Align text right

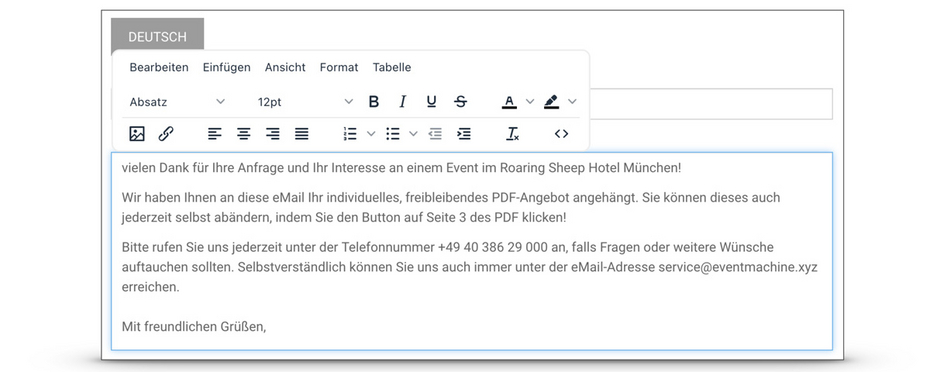click(x=273, y=134)
